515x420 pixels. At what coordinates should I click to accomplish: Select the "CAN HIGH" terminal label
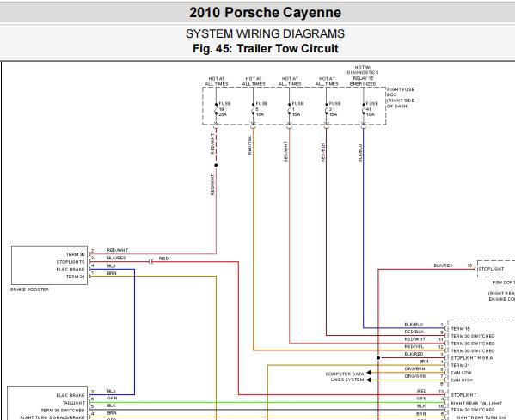pos(462,380)
